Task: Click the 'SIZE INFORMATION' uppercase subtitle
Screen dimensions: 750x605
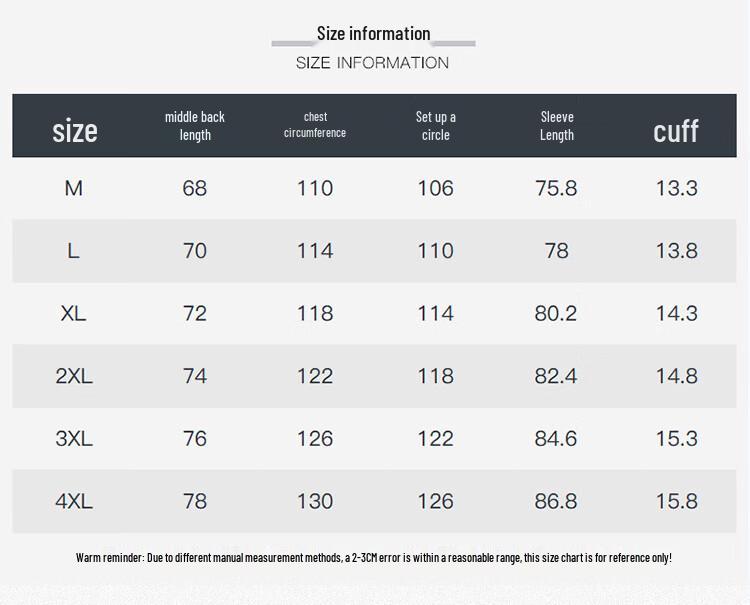Action: pos(372,63)
